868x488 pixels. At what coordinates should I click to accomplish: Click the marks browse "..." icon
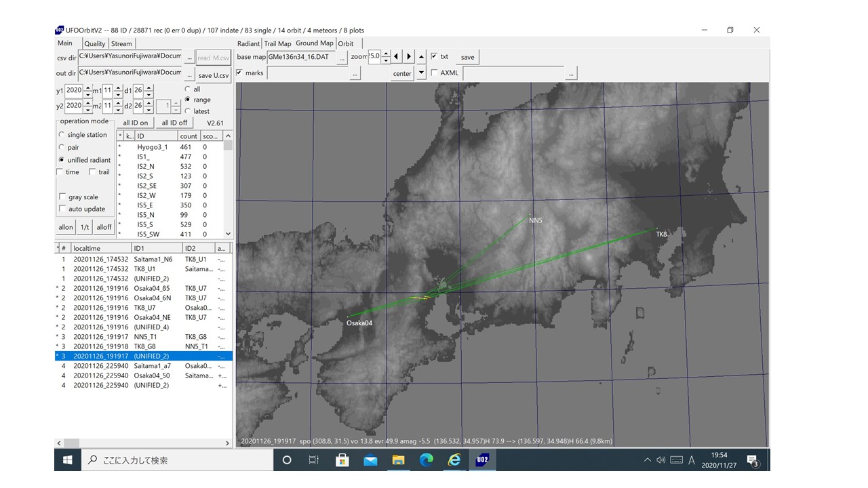(355, 74)
